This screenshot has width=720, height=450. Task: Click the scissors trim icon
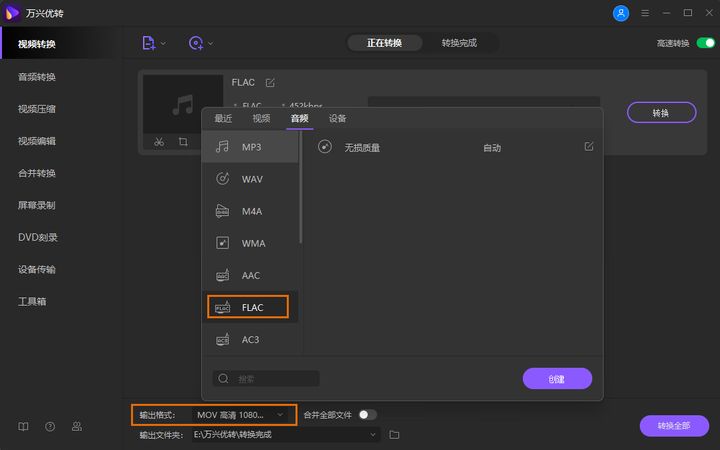point(159,142)
